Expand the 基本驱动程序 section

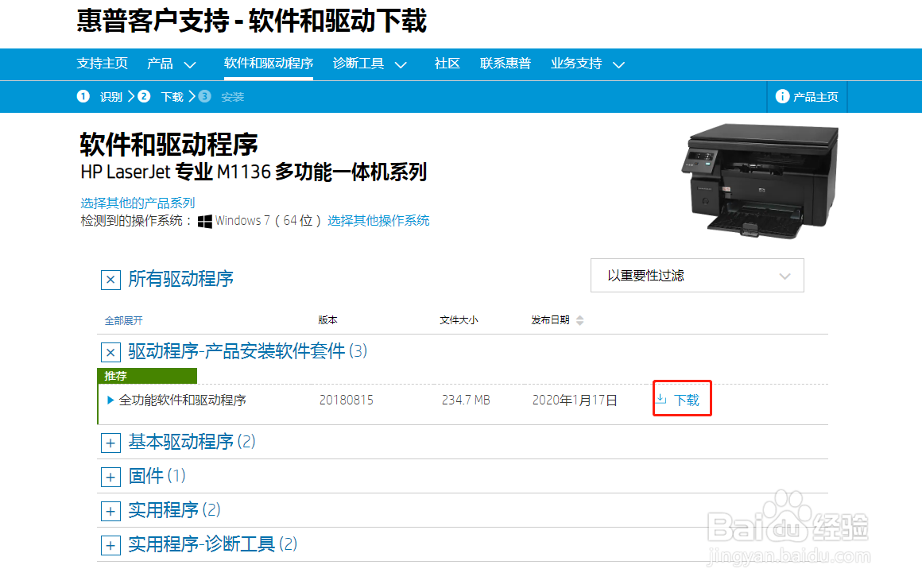pos(110,443)
